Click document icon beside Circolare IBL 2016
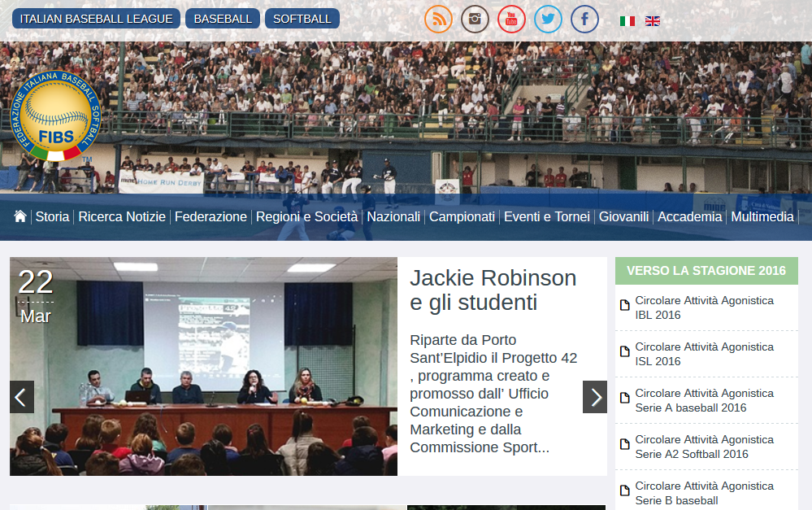Screen dimensions: 812x510 point(625,305)
